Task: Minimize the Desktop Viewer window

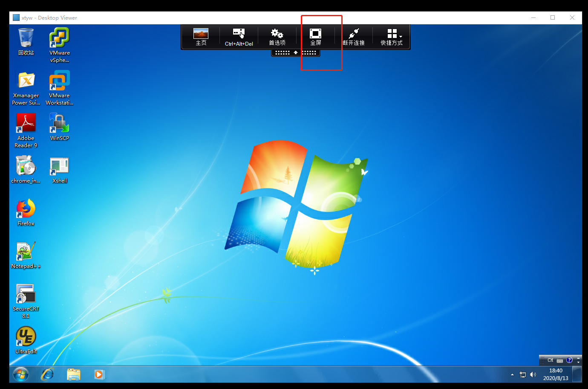Action: point(533,17)
